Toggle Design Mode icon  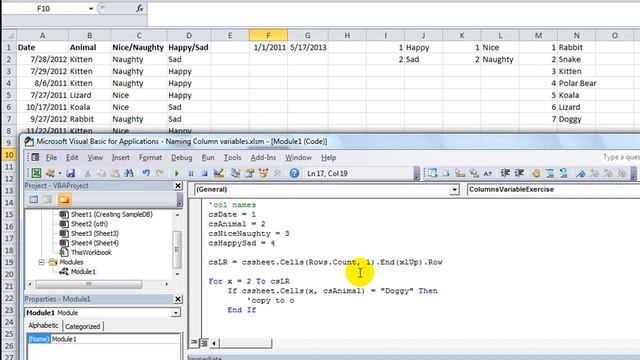point(219,173)
